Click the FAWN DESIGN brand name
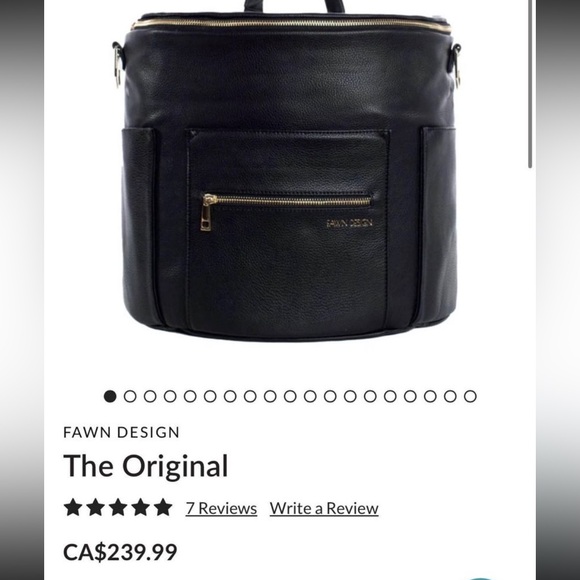Screen dimensions: 580x580 click(x=121, y=432)
